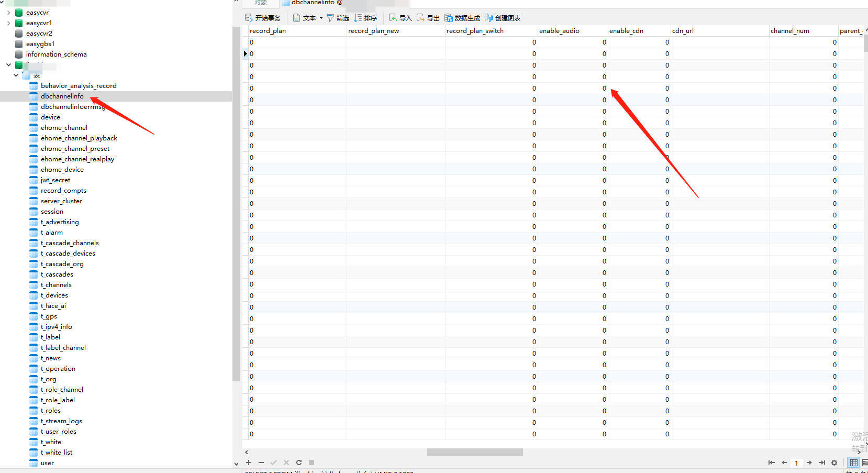Screen dimensions: 868x473
Task: Go to the next page of records
Action: tap(809, 463)
